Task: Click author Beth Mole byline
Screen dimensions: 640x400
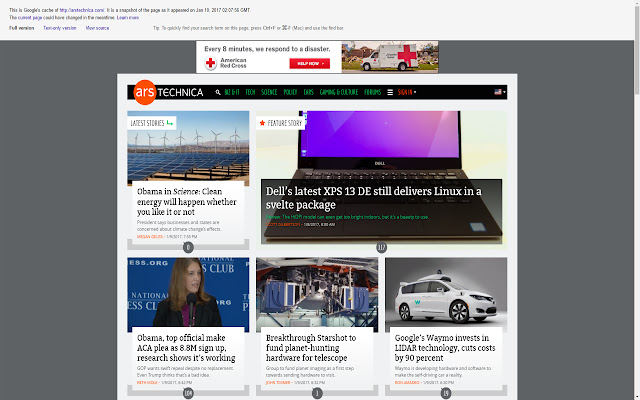Action: 147,382
